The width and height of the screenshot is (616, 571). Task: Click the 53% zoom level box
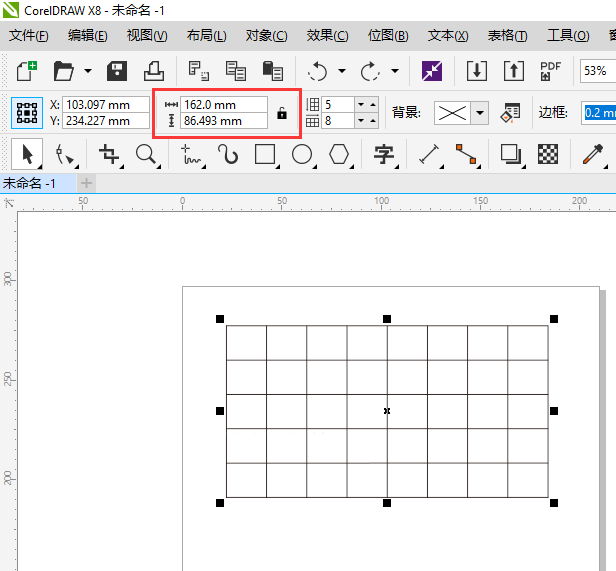click(598, 71)
